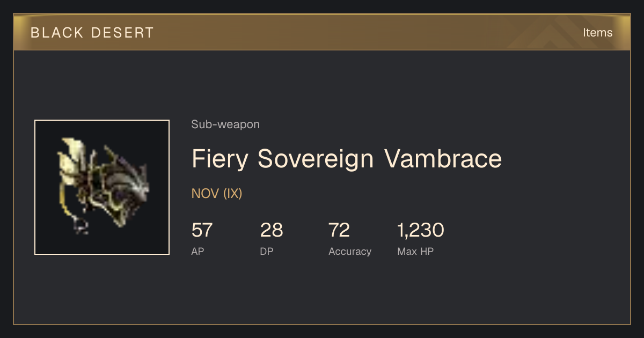This screenshot has width=644, height=338.
Task: Select the 57 AP value
Action: (202, 231)
